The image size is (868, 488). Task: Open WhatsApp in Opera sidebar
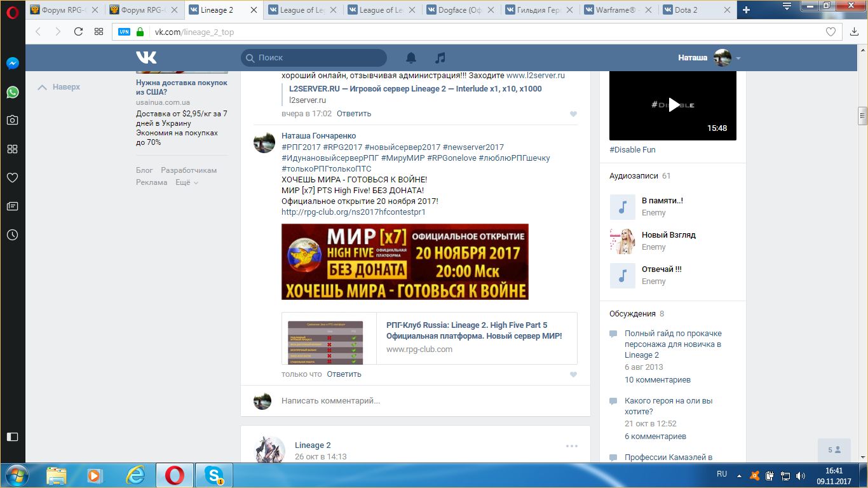pyautogui.click(x=12, y=92)
